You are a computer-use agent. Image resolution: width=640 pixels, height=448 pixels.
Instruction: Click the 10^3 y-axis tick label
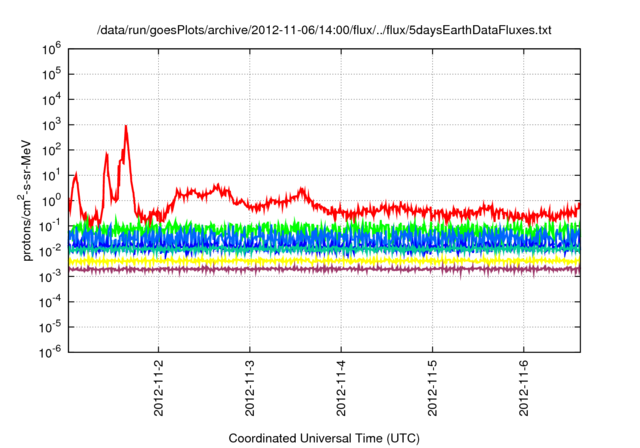click(51, 125)
